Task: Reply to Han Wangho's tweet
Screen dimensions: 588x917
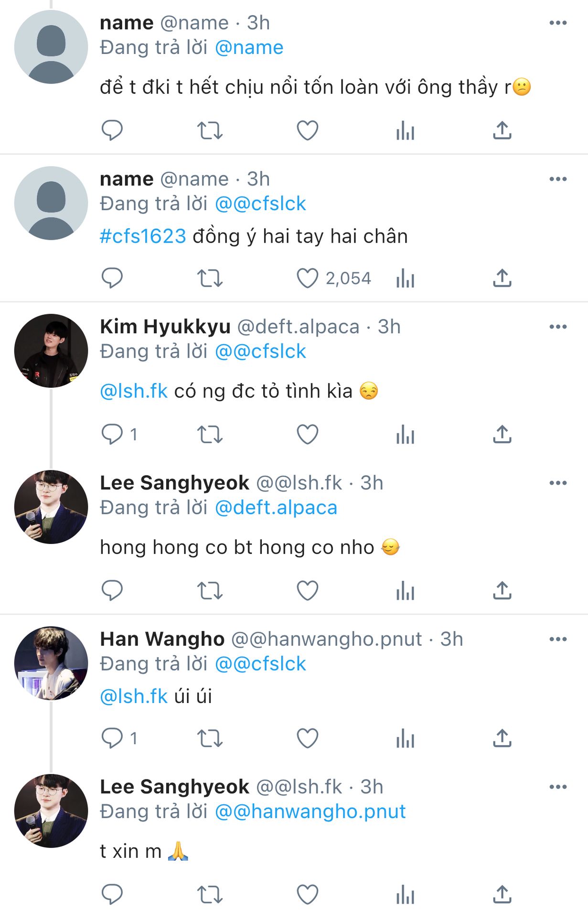Action: [x=112, y=738]
